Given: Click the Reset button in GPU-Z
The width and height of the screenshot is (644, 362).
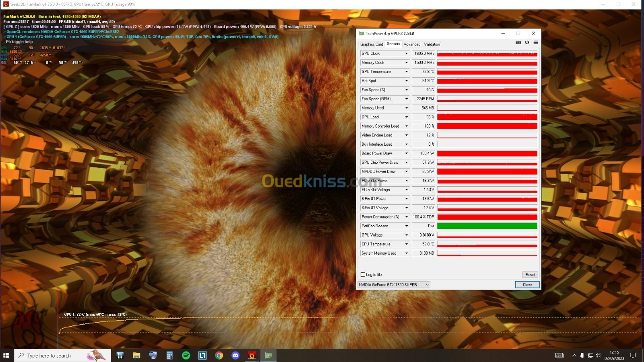Looking at the screenshot, I should coord(530,275).
